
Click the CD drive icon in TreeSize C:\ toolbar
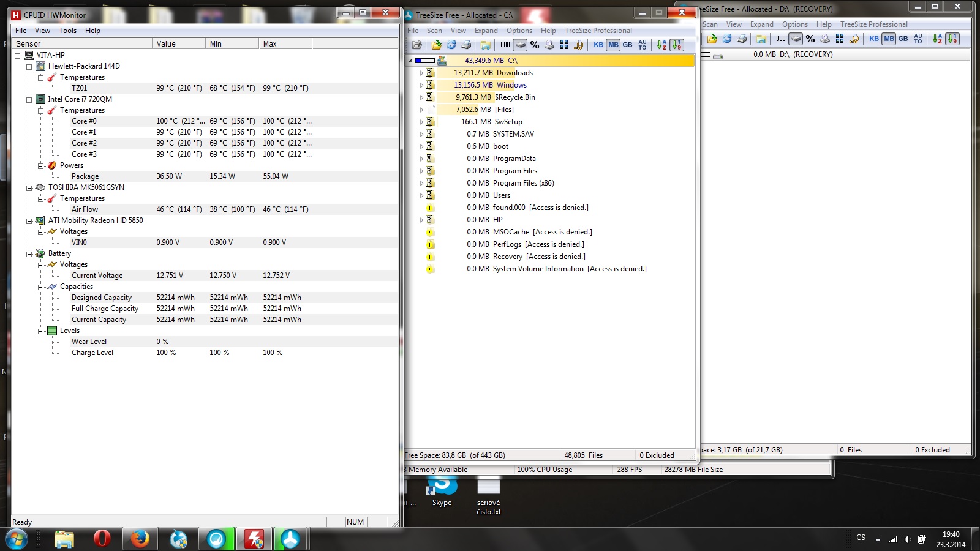[549, 45]
